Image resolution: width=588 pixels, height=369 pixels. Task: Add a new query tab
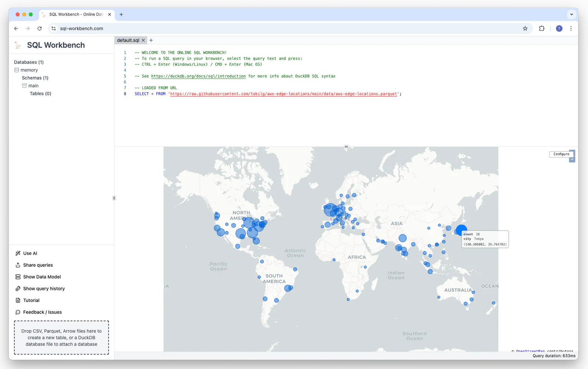click(x=151, y=40)
